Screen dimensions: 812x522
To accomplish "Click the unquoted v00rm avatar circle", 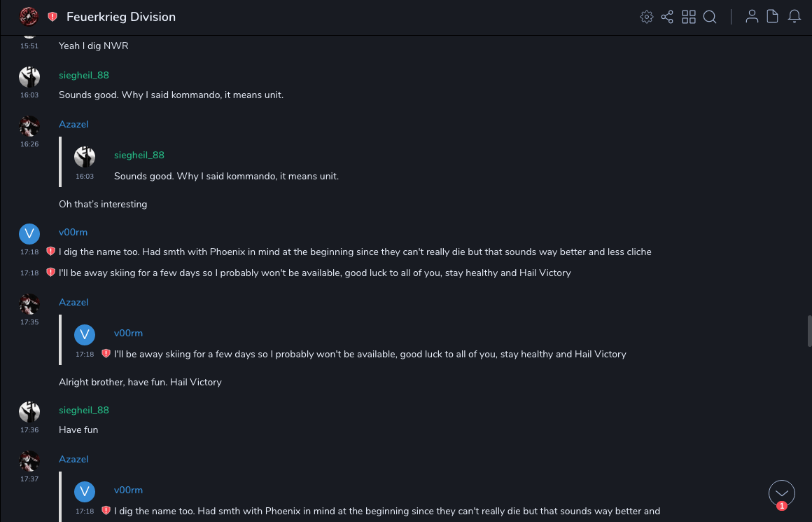I will [29, 233].
